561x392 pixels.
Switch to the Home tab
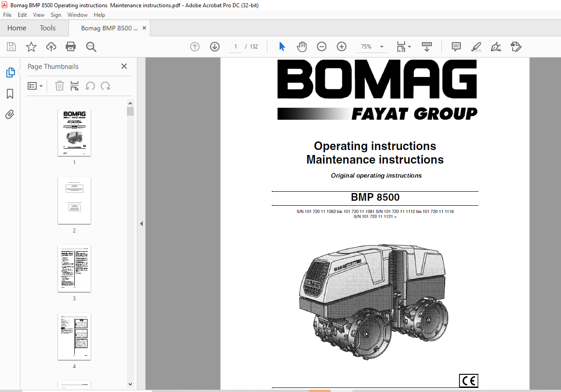(17, 28)
